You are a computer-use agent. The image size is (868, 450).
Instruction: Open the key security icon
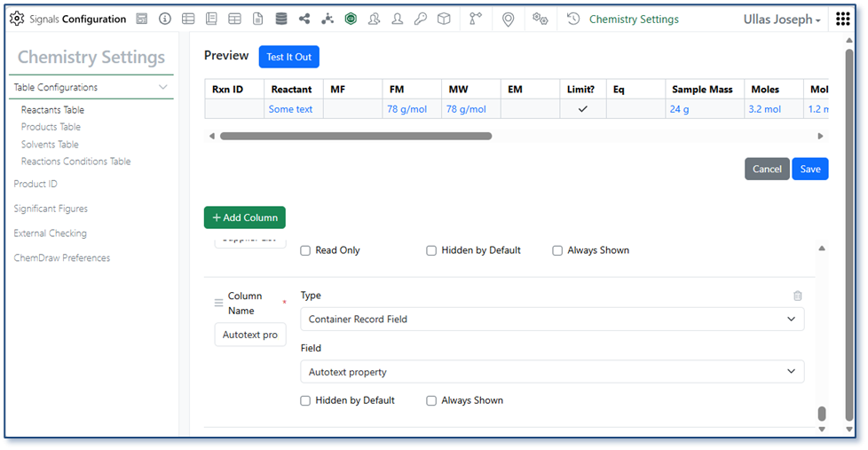coord(421,19)
